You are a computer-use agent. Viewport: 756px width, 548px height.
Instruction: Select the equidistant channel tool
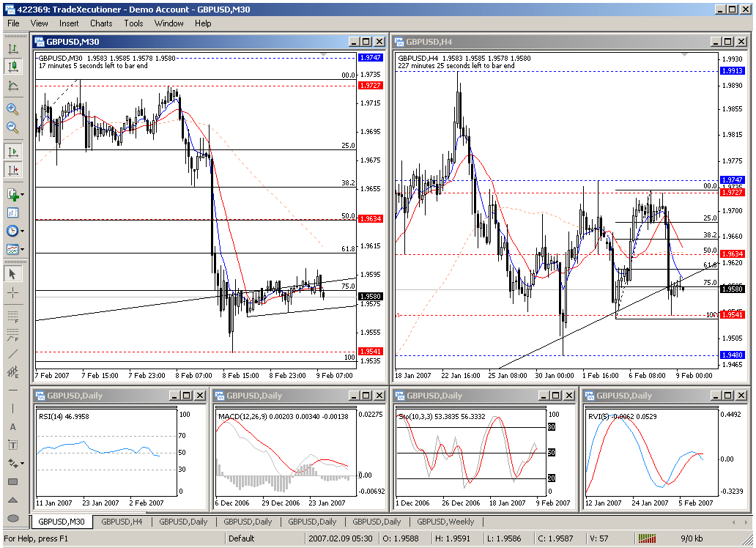pyautogui.click(x=13, y=372)
